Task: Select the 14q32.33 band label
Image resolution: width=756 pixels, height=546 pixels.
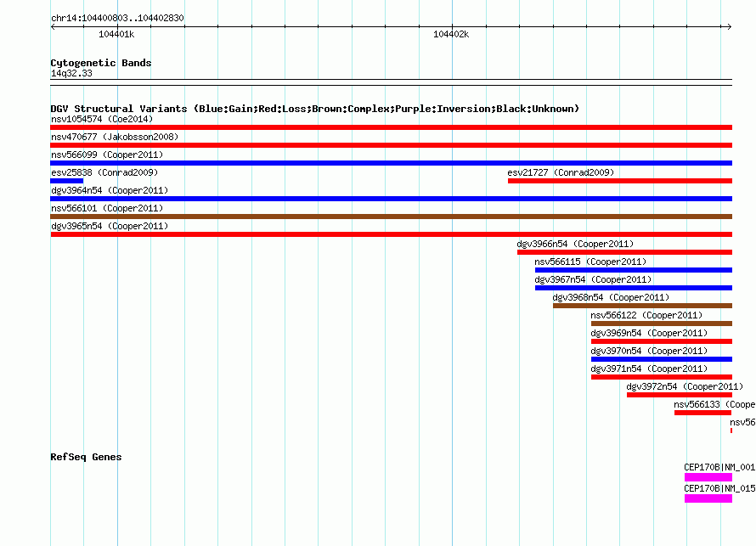Action: pyautogui.click(x=71, y=73)
